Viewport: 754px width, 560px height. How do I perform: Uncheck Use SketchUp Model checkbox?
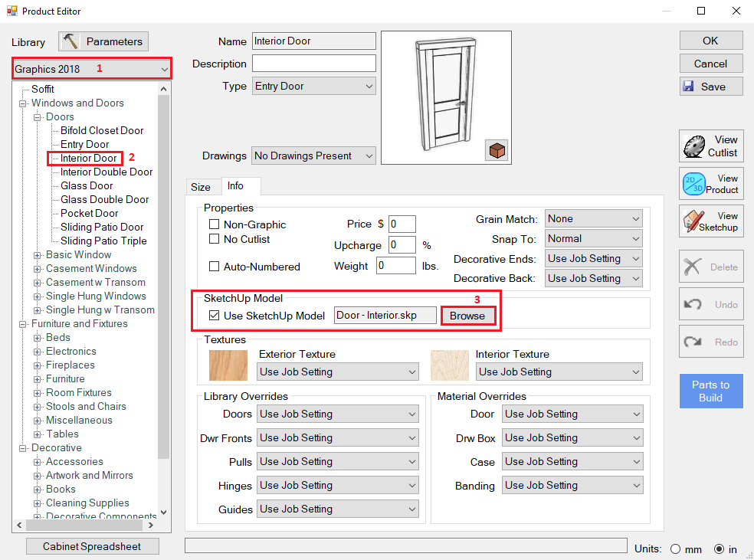click(x=215, y=316)
